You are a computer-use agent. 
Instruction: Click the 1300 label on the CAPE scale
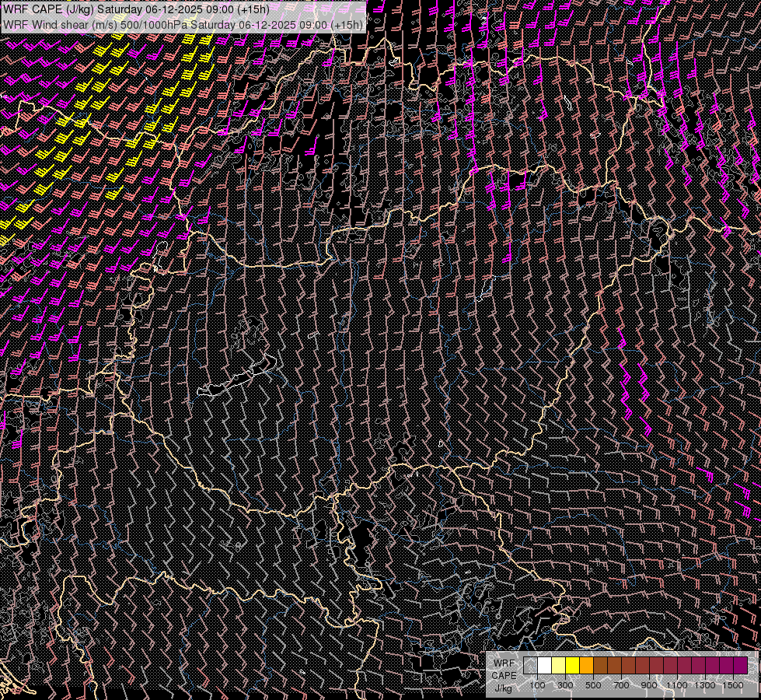(705, 685)
